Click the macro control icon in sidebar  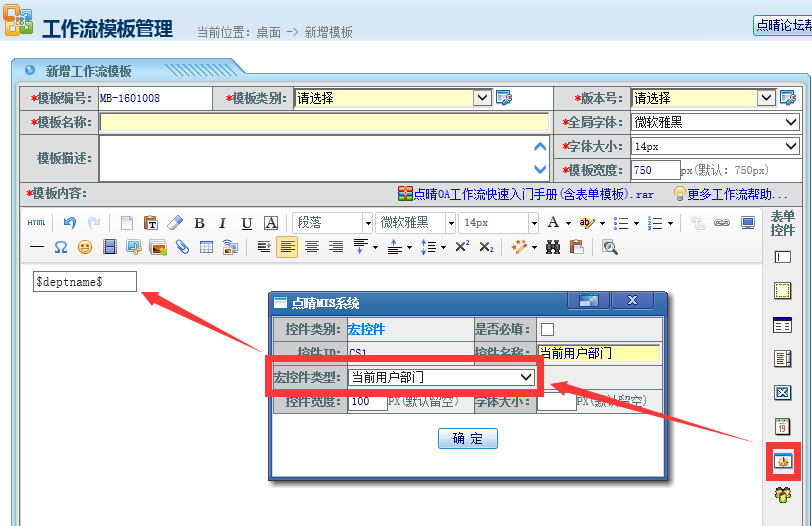click(783, 461)
